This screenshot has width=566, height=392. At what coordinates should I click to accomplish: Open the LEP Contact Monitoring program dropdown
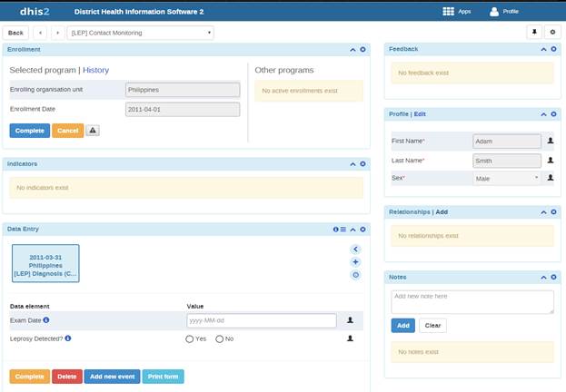[140, 32]
